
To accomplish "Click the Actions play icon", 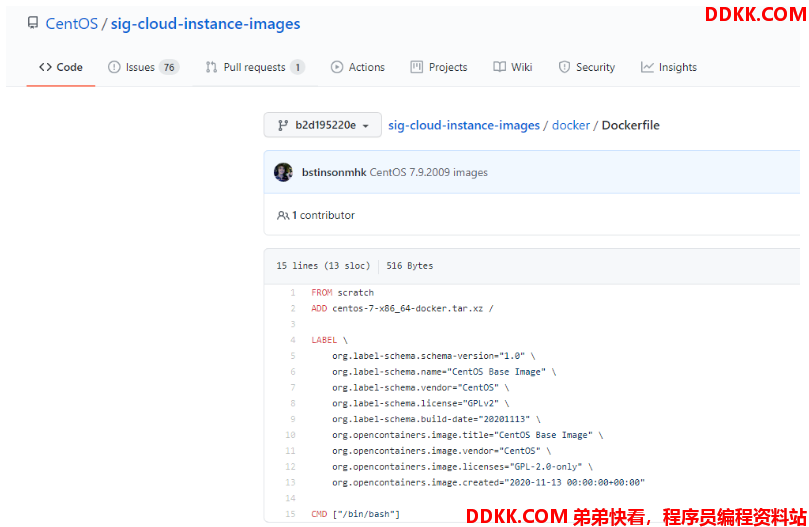I will (337, 67).
